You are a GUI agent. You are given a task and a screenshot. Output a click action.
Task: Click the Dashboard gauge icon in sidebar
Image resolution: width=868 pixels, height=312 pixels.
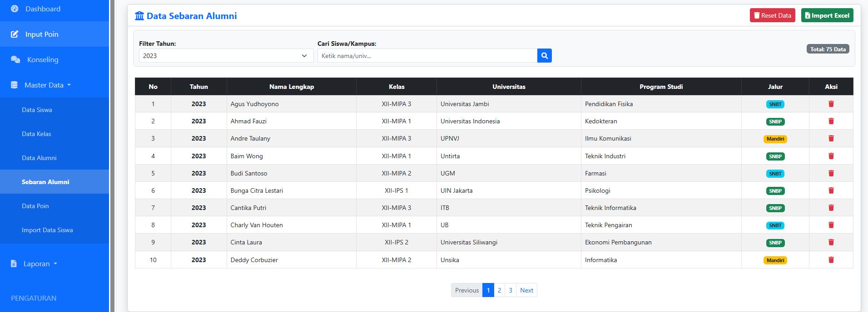[x=15, y=9]
